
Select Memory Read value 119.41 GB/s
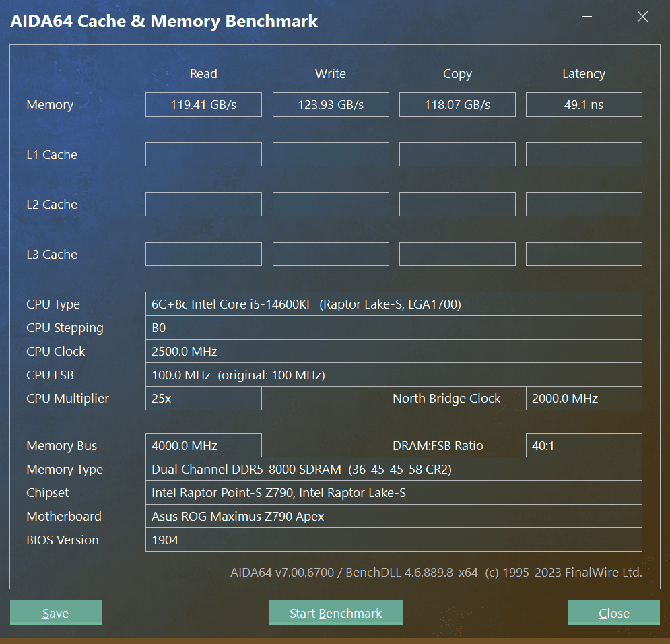point(203,104)
